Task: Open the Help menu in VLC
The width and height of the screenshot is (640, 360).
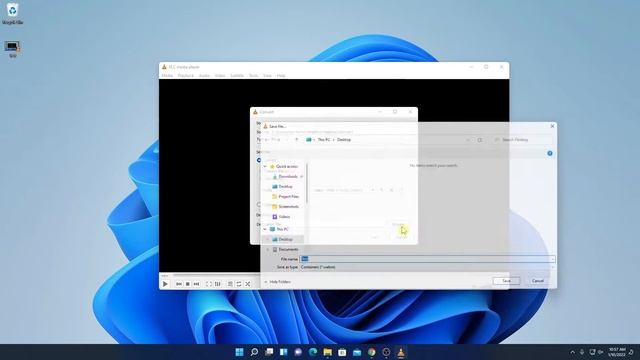Action: point(281,76)
